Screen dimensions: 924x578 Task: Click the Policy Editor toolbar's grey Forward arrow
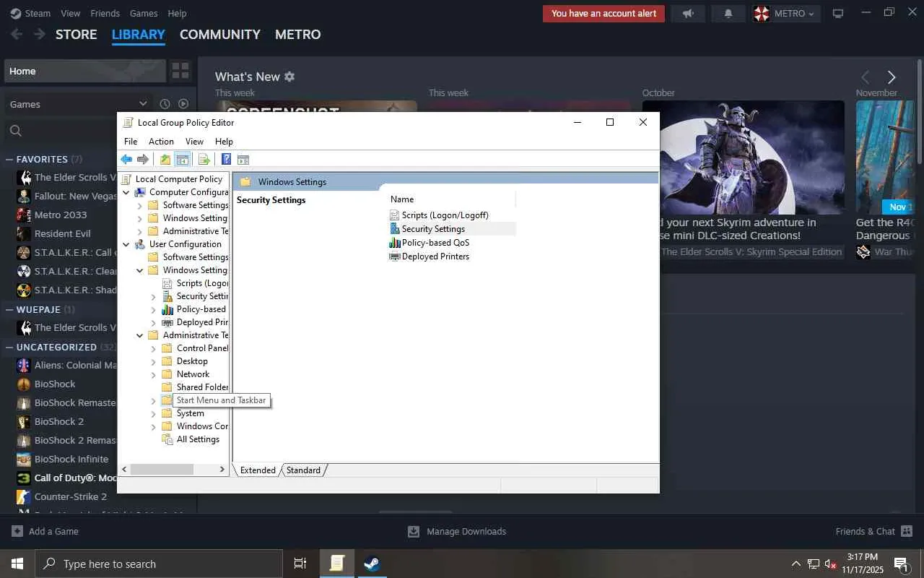coord(143,160)
